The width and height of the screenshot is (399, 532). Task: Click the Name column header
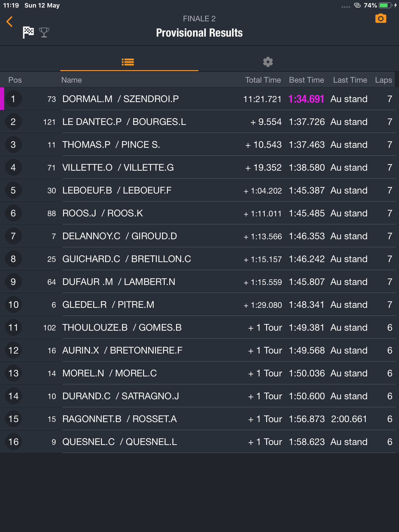click(71, 80)
